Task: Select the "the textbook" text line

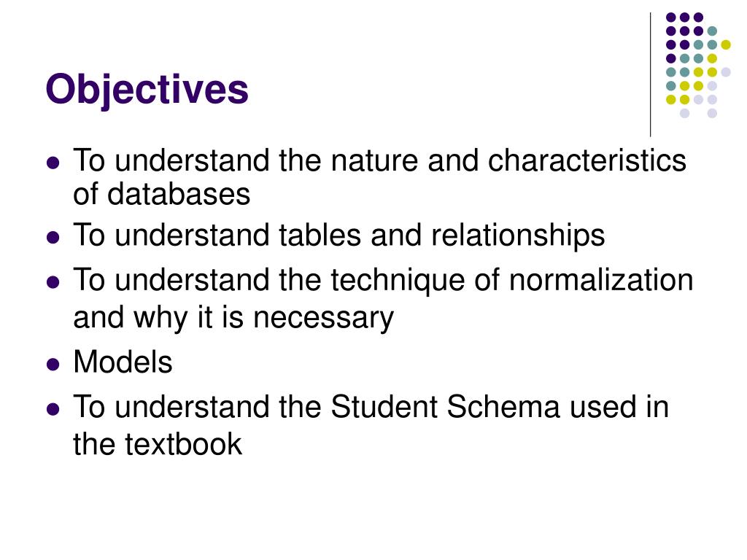Action: tap(158, 444)
